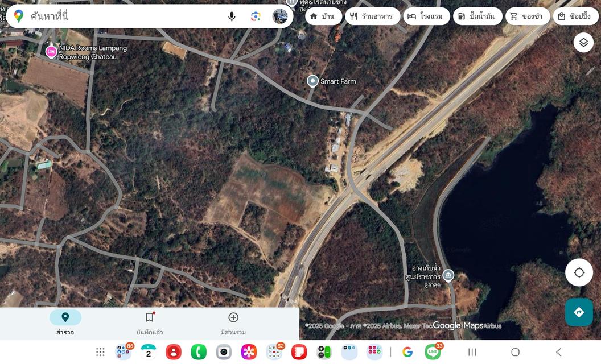Open the Google app in the taskbar
The image size is (601, 364).
(407, 351)
